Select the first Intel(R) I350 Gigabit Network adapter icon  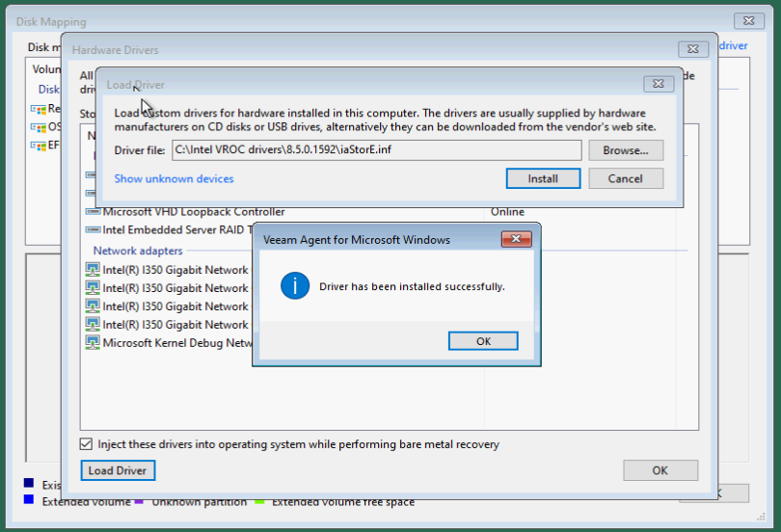[x=93, y=270]
